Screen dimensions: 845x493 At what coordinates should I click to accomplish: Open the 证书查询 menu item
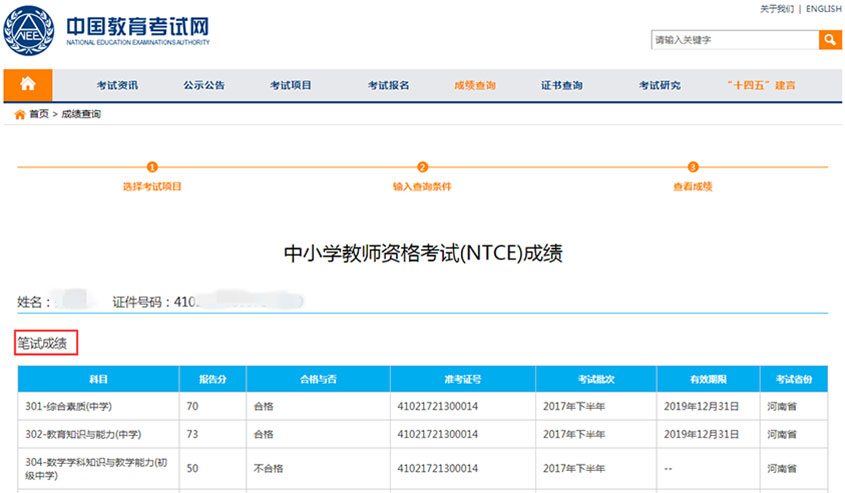[561, 85]
